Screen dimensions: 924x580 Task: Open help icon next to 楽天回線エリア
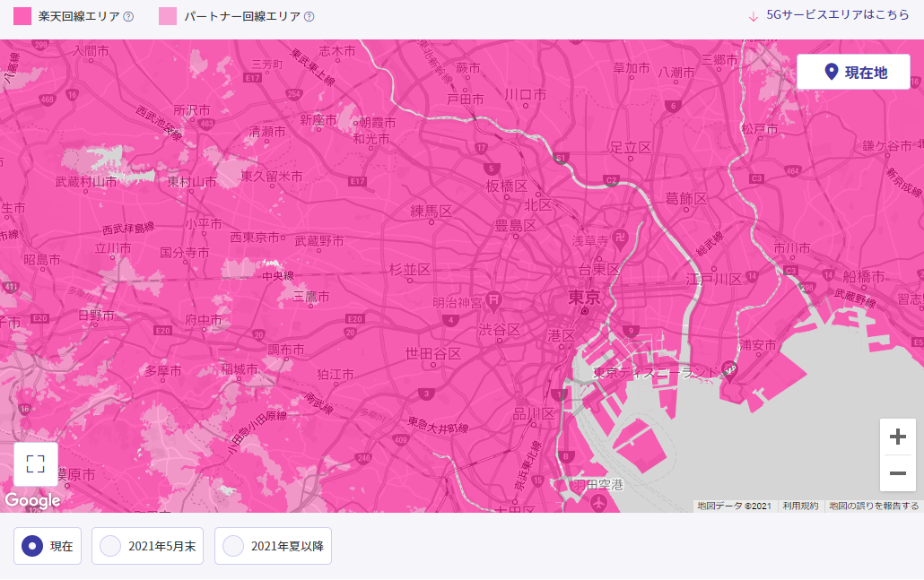pyautogui.click(x=128, y=16)
